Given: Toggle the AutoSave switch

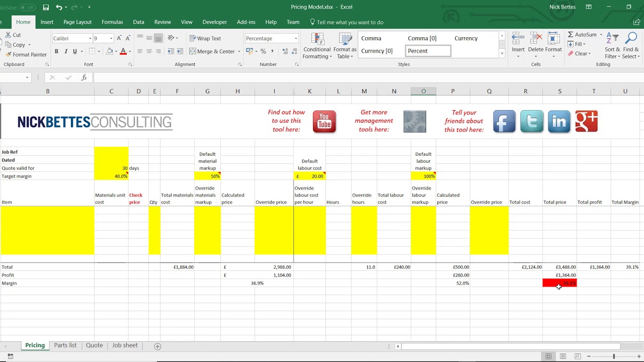Looking at the screenshot, I should (28, 7).
